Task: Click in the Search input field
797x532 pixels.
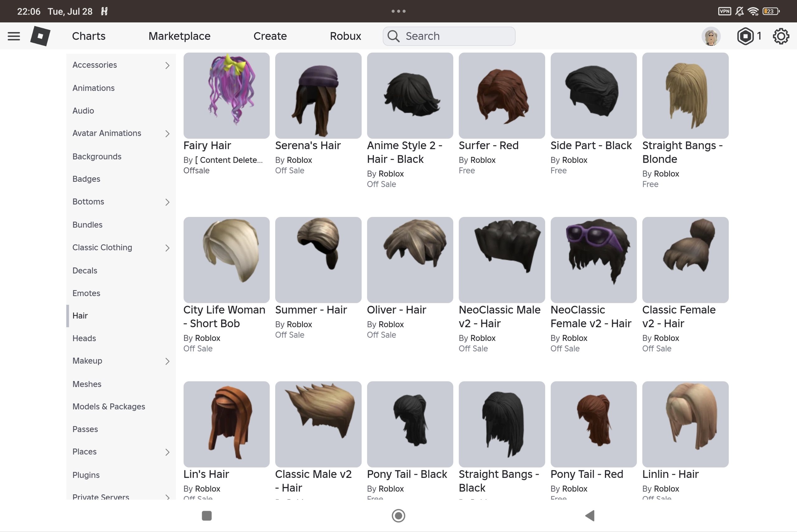Action: click(449, 36)
